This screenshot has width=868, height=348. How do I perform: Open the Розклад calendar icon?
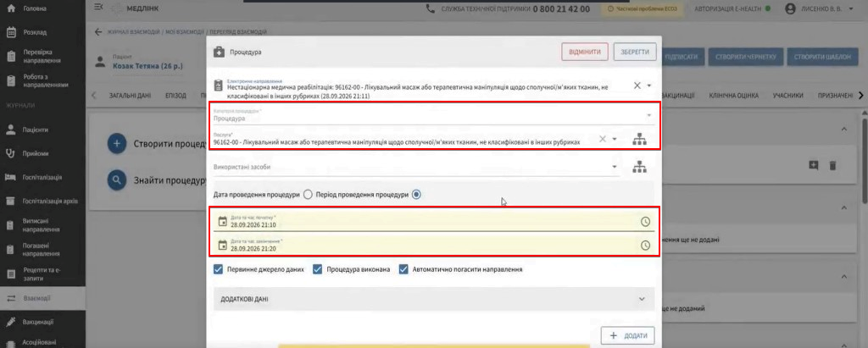click(x=10, y=32)
